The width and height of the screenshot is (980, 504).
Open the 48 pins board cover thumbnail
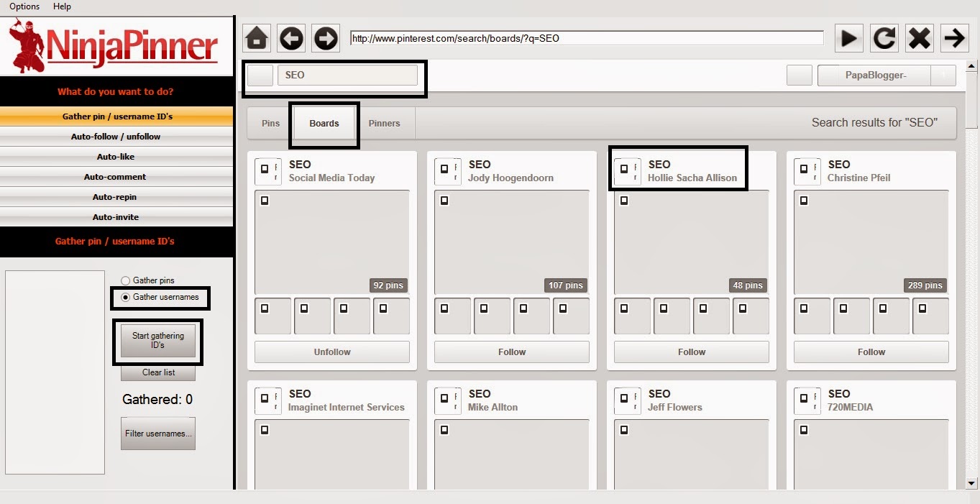[692, 242]
